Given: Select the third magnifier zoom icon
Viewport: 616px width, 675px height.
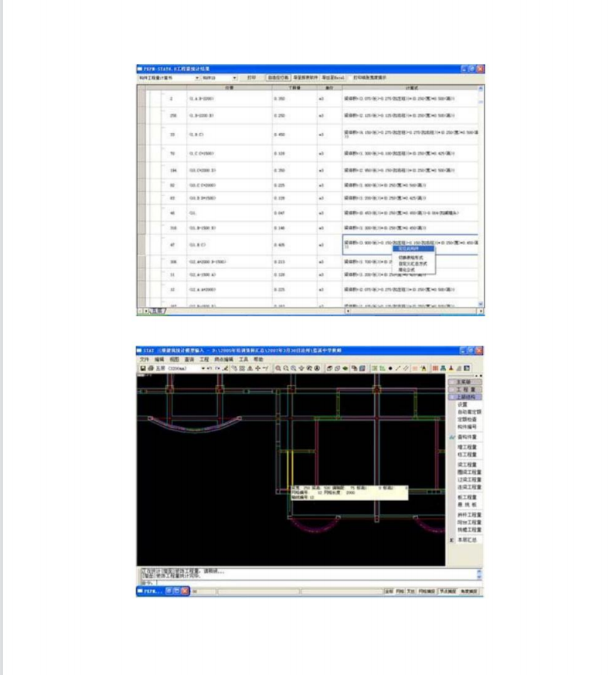Looking at the screenshot, I should click(294, 368).
